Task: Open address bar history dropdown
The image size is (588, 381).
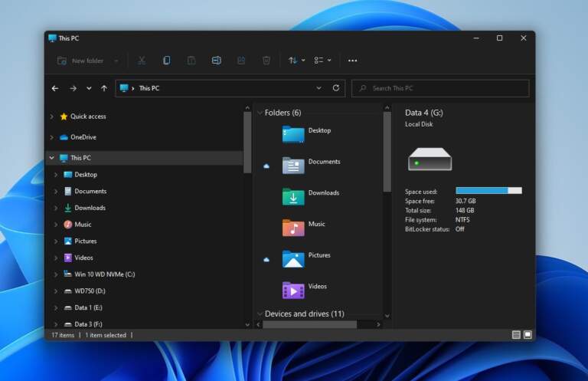Action: [318, 88]
